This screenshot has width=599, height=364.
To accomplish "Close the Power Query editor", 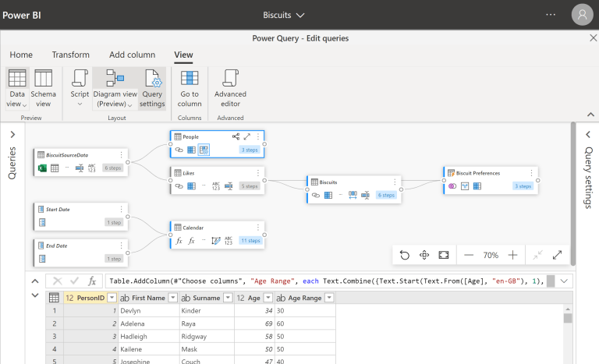I will 593,38.
